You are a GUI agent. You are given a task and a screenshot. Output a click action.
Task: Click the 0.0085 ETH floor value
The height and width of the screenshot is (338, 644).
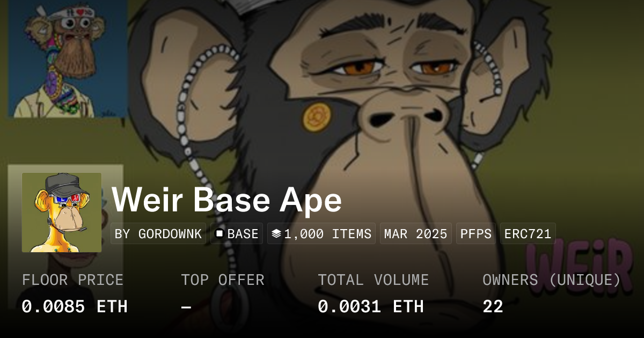[75, 307]
